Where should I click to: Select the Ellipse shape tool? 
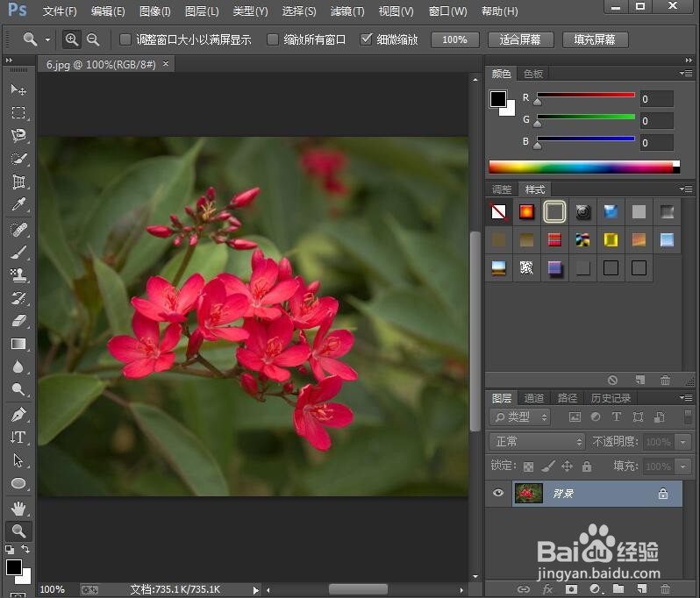pos(18,483)
